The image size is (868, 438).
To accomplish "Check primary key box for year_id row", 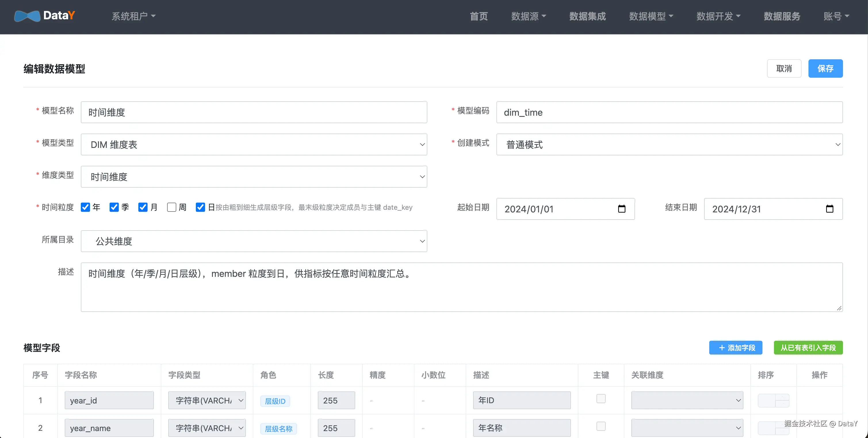I will point(601,399).
